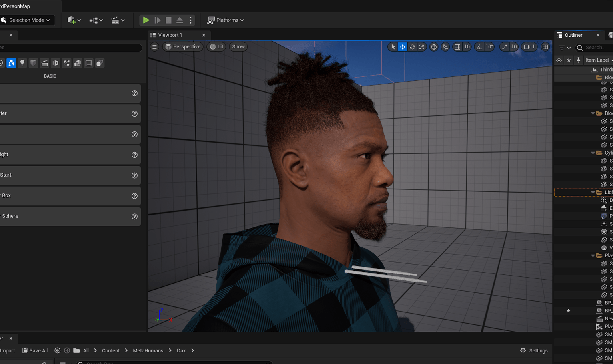Open help for Player Start item
This screenshot has width=613, height=364.
pyautogui.click(x=134, y=175)
